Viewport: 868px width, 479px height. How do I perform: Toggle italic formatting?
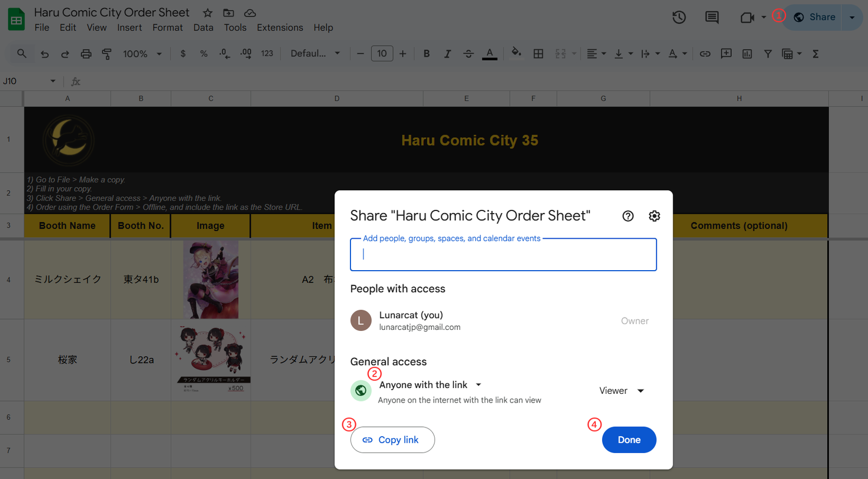tap(448, 54)
